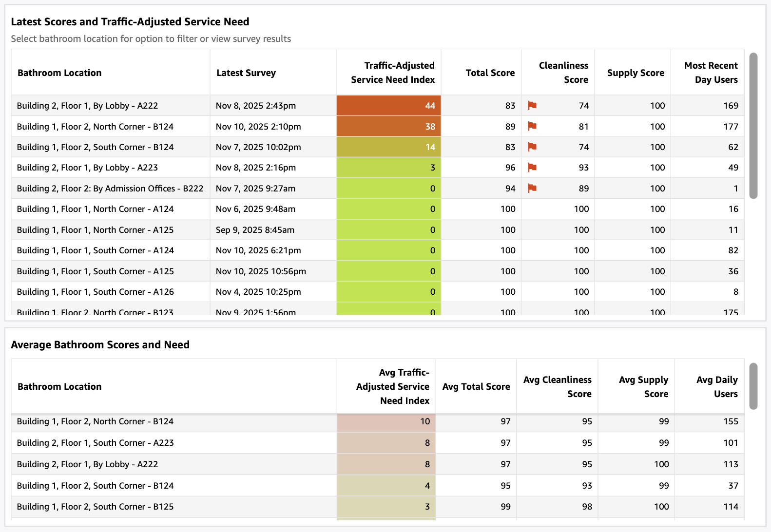Click the flag icon beside cleanliness score 93
Viewport: 771px width, 532px height.
532,168
